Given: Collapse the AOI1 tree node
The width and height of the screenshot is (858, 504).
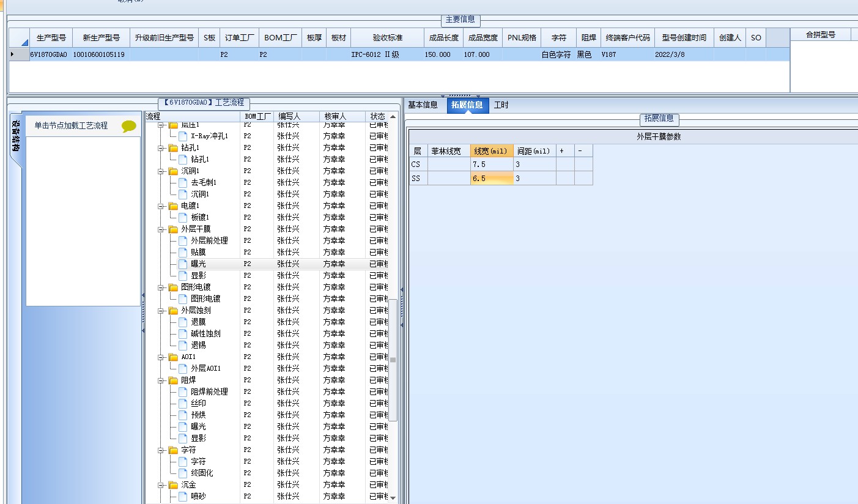Looking at the screenshot, I should (161, 357).
